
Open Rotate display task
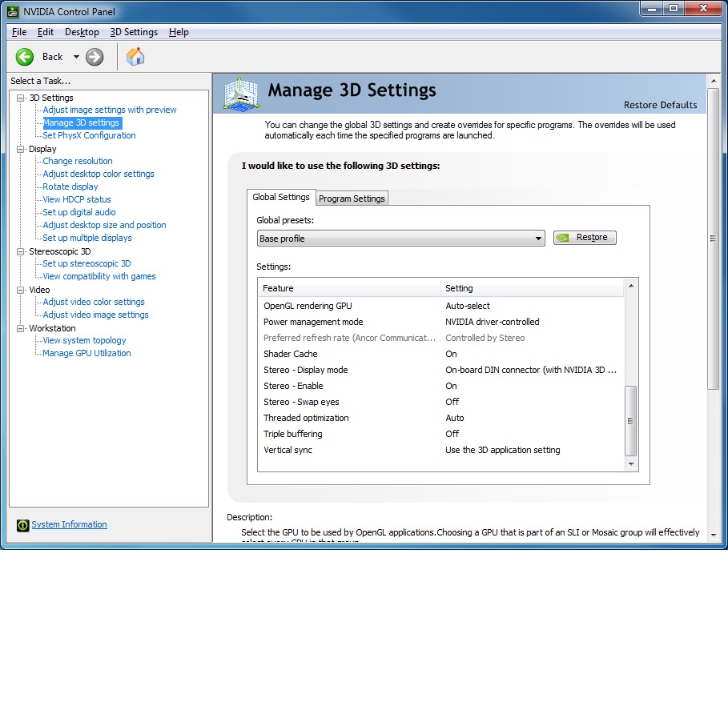70,187
